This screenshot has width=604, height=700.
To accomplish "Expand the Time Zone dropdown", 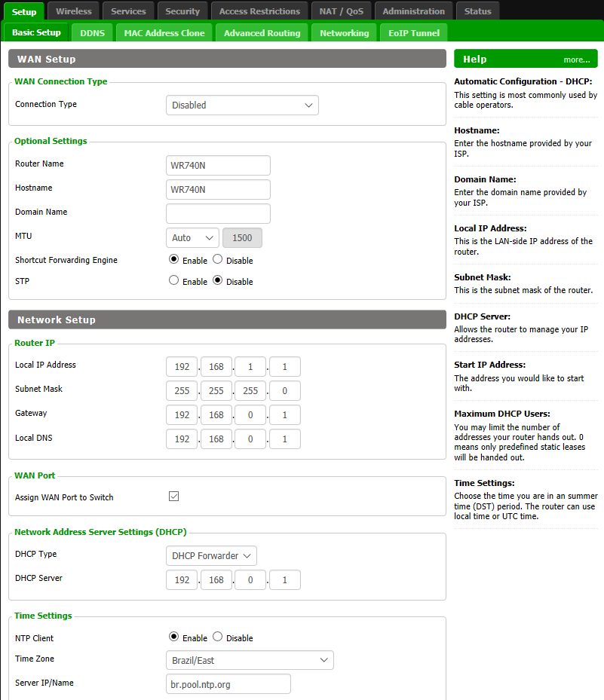I will 250,660.
